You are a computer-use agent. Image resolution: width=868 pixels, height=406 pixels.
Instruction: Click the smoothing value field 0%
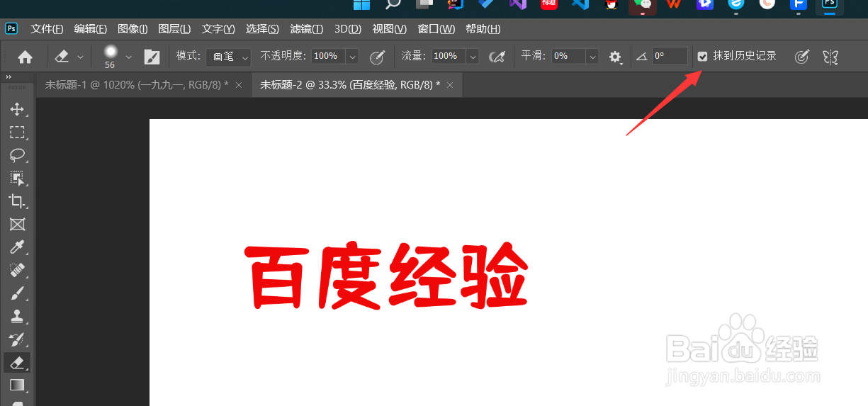tap(568, 57)
